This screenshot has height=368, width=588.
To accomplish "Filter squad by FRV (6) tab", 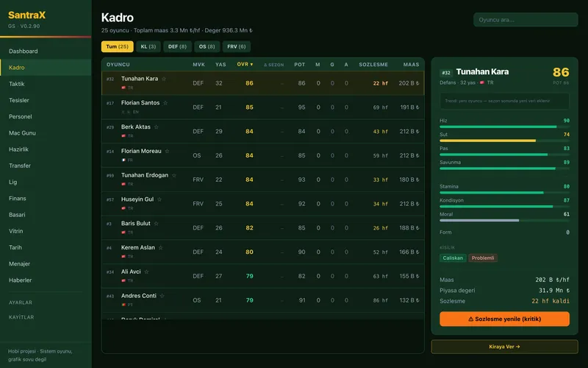I will (x=236, y=46).
